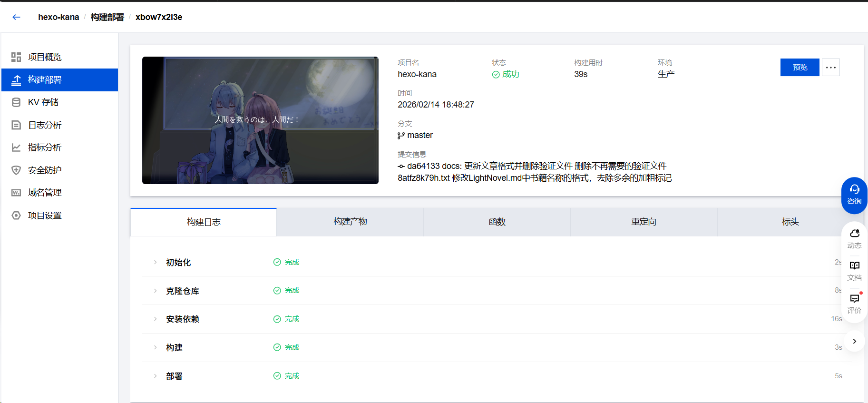Screen dimensions: 868x403
Task: Click the blue 预览 button
Action: (x=800, y=68)
